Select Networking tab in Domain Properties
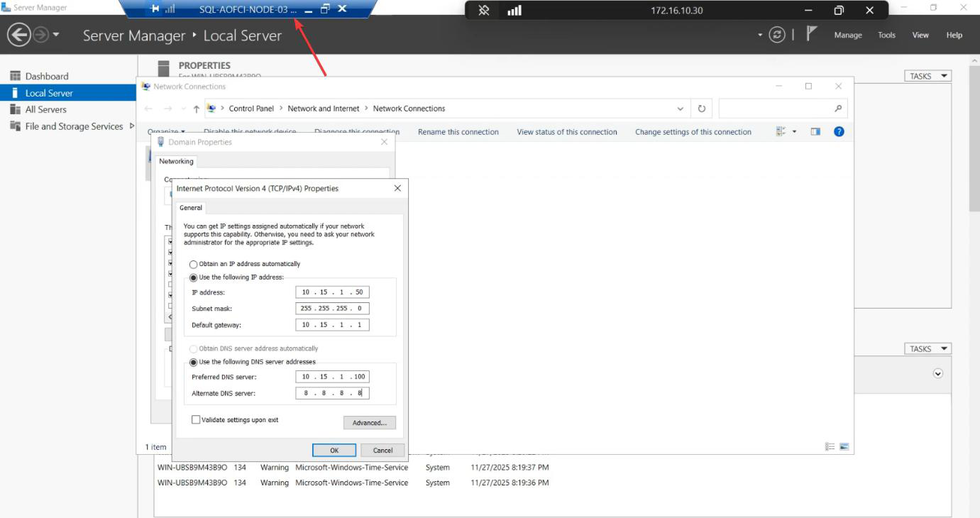Viewport: 980px width, 518px height. [x=176, y=161]
